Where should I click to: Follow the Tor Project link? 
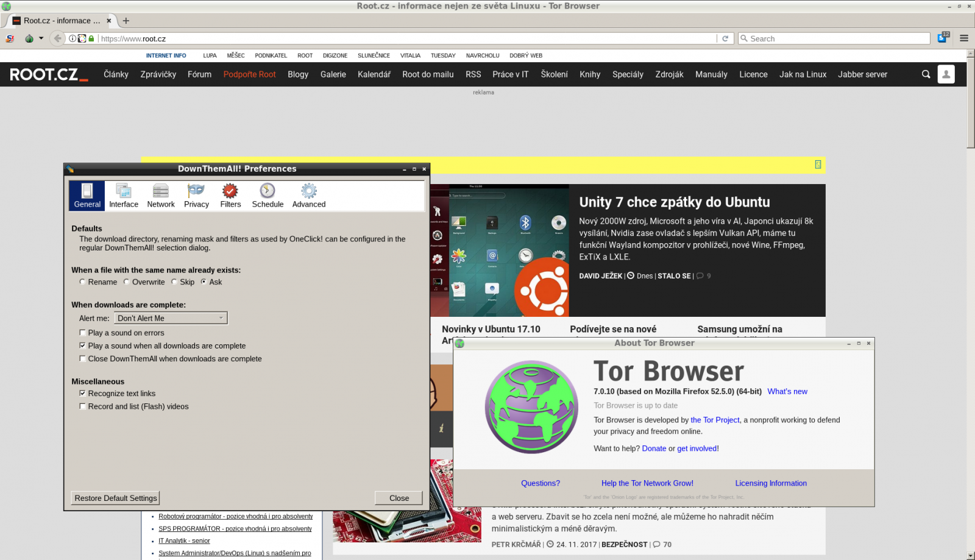click(715, 420)
